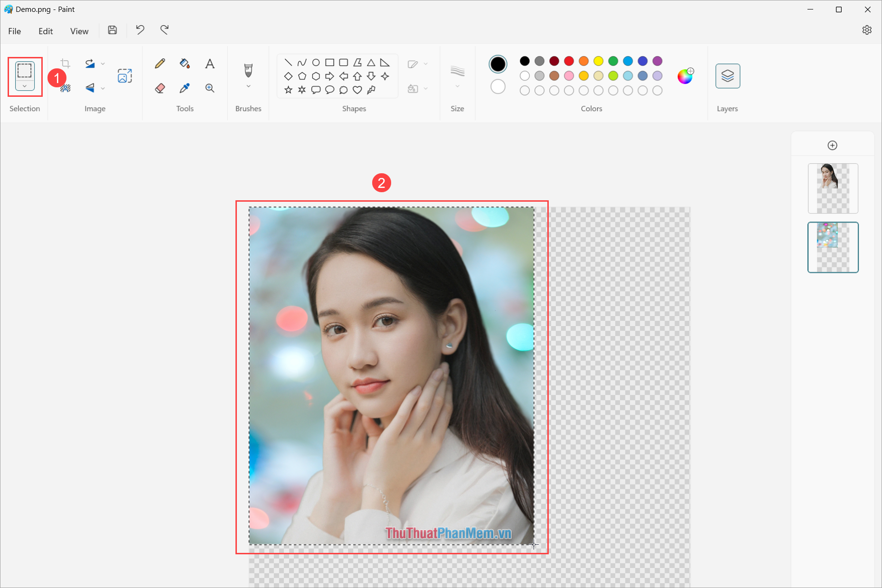Open the Rotate dropdown arrow
This screenshot has height=588, width=882.
point(103,63)
